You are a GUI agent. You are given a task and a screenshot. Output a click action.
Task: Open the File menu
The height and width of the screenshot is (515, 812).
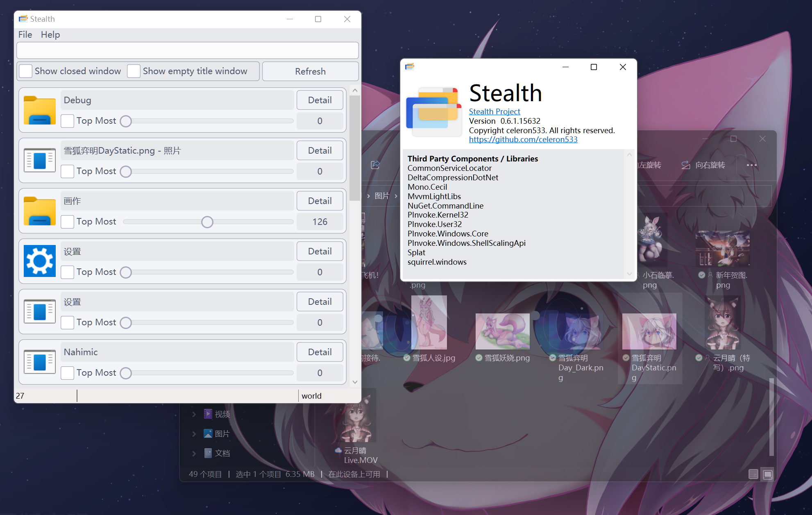click(x=25, y=35)
